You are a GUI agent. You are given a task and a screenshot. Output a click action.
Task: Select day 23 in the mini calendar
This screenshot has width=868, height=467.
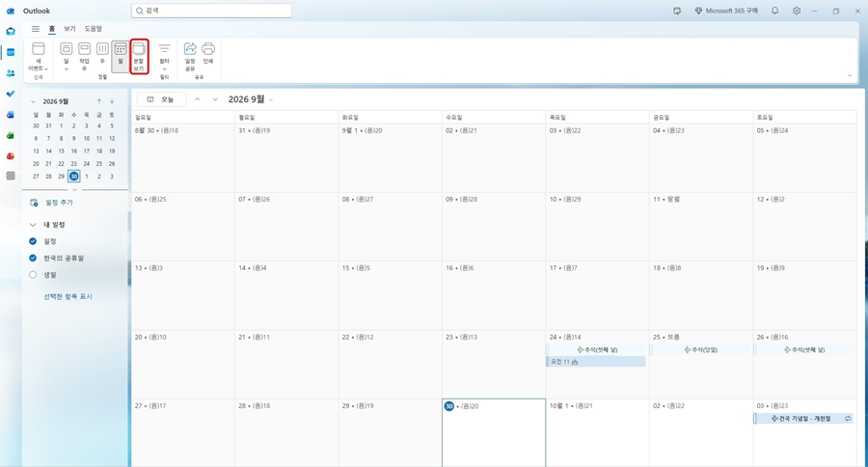pos(73,164)
